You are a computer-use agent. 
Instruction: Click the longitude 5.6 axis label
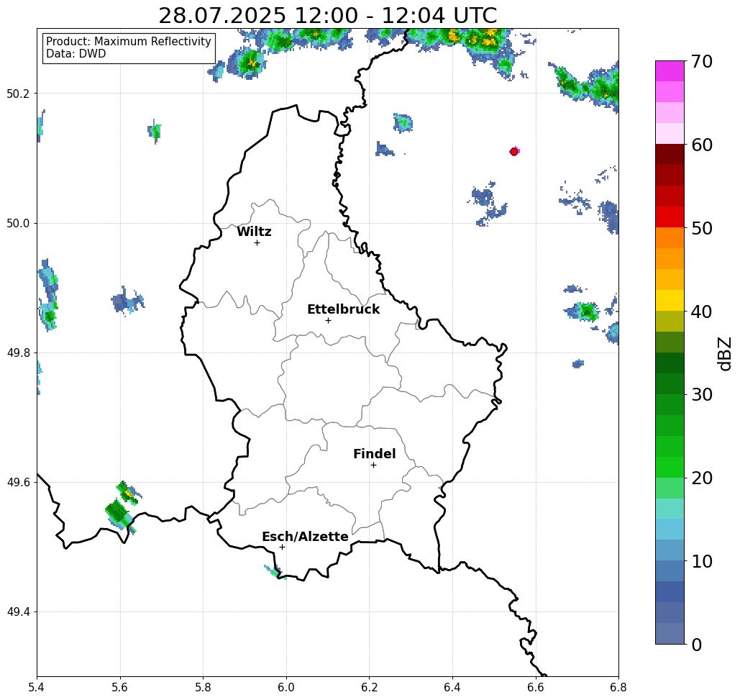pos(120,687)
